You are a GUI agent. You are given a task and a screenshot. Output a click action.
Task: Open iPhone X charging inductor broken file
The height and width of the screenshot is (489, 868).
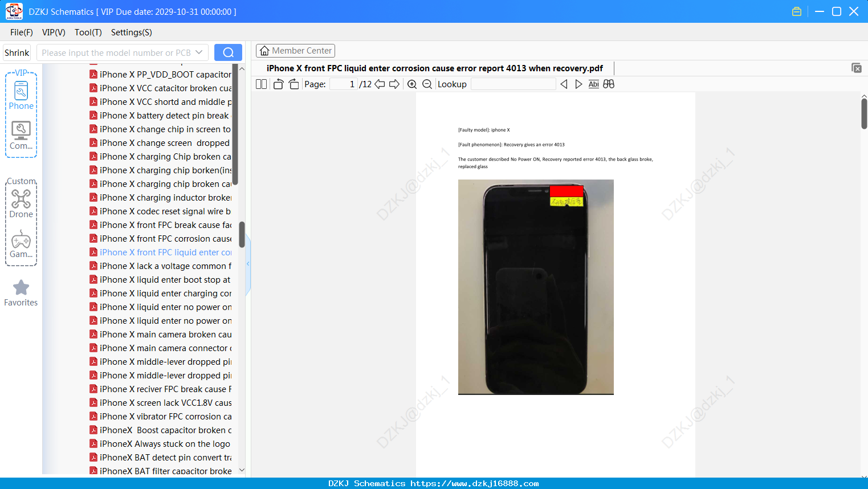click(x=161, y=198)
